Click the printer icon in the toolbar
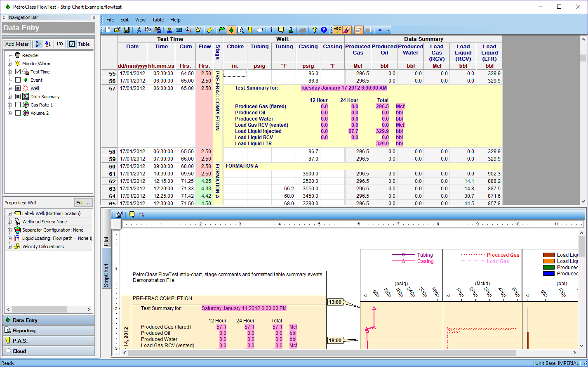The width and height of the screenshot is (588, 367). click(x=302, y=30)
